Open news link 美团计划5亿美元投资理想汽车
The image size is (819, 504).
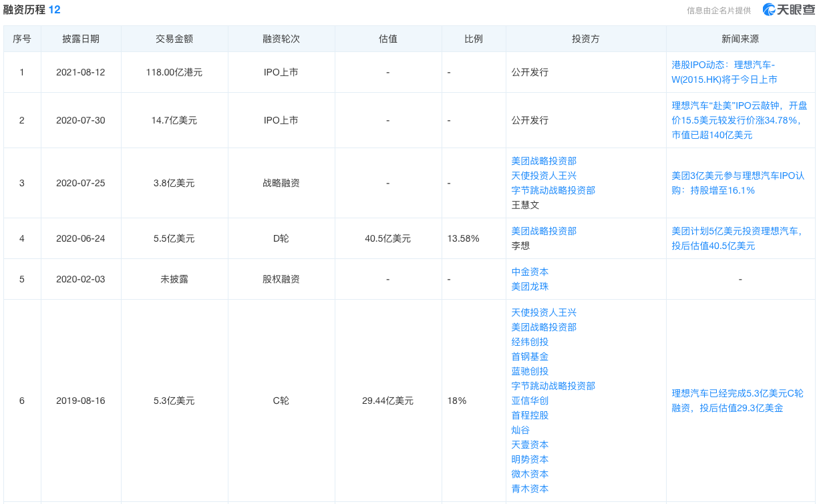(737, 238)
